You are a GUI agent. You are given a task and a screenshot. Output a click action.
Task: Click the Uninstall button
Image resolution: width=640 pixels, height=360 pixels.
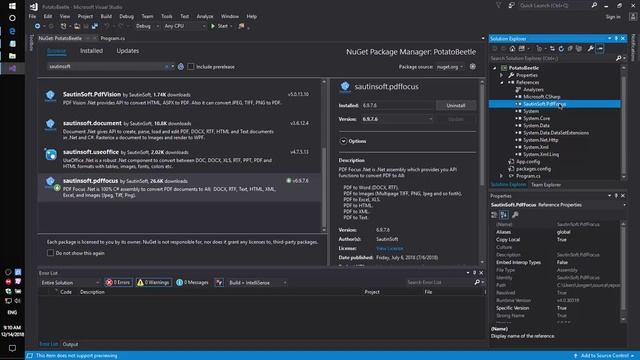(x=456, y=105)
